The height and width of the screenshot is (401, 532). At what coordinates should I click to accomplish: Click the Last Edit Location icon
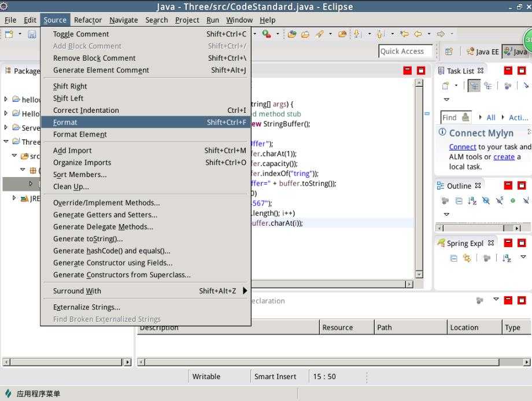click(404, 34)
